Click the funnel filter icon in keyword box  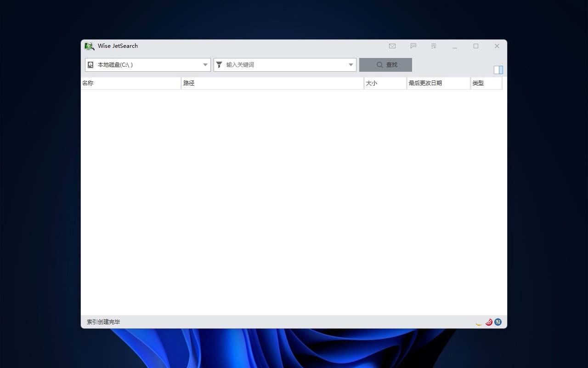coord(220,65)
